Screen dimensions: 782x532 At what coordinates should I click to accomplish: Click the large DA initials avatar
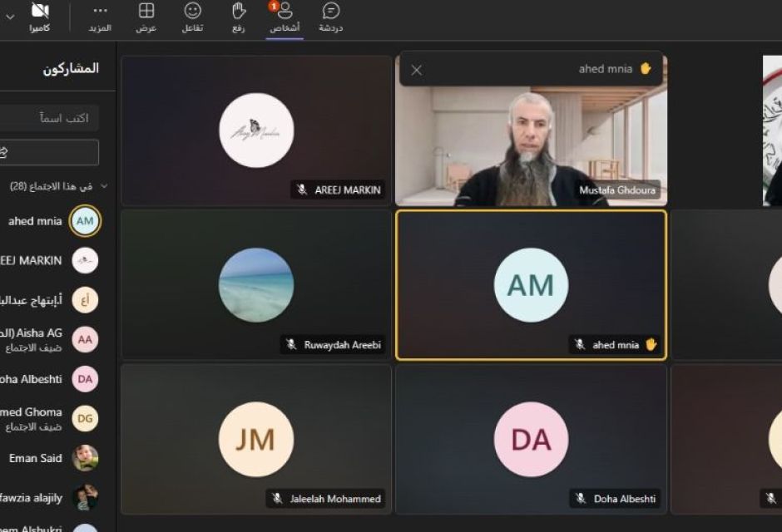tap(531, 440)
